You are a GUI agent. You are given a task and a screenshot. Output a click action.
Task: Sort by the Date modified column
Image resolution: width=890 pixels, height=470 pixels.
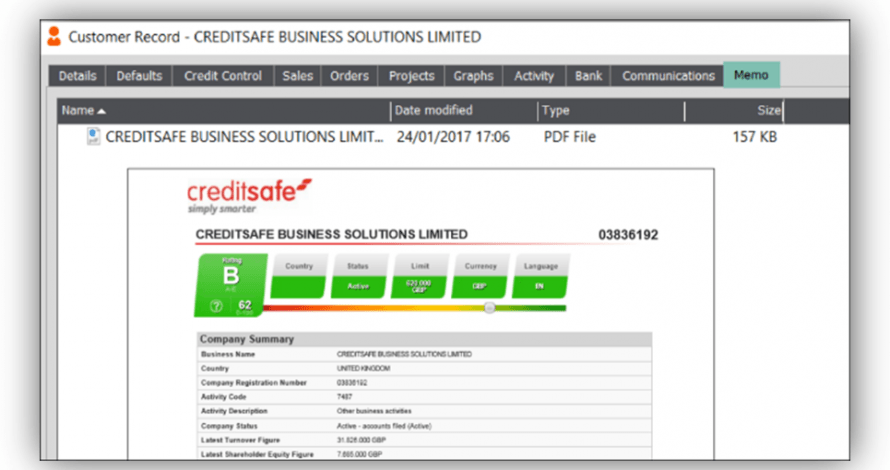tap(464, 111)
